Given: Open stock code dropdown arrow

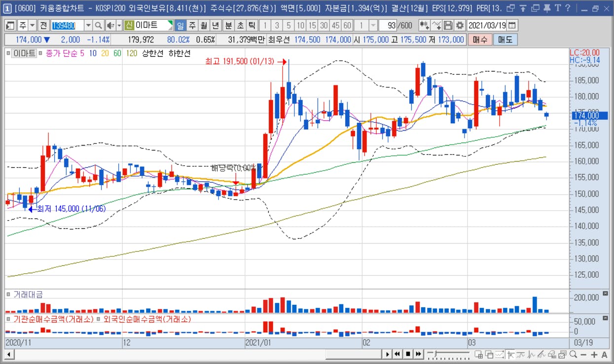Looking at the screenshot, I should coord(88,25).
